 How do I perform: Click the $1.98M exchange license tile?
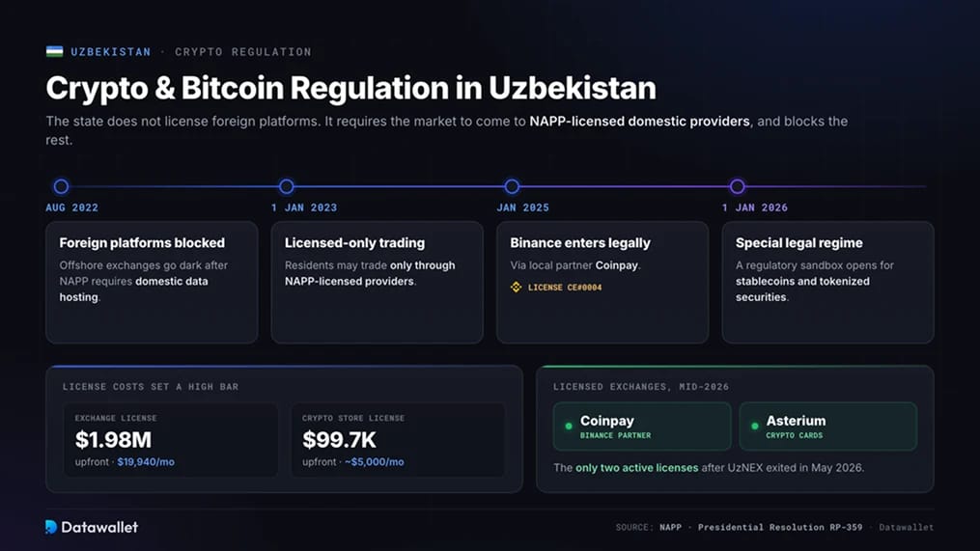(171, 440)
